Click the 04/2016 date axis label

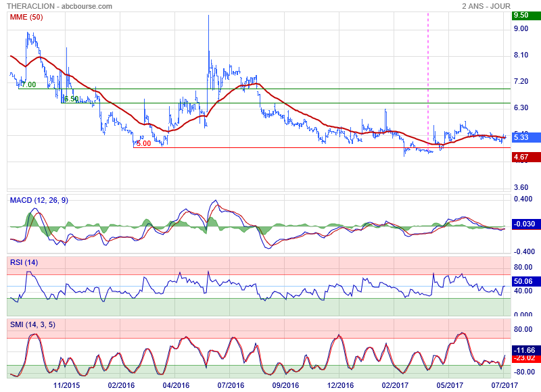(x=176, y=385)
